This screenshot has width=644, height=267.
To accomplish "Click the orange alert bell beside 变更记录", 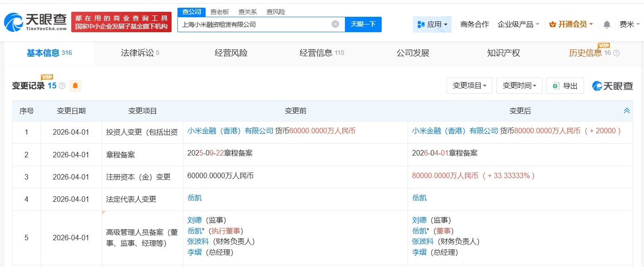I will point(75,86).
